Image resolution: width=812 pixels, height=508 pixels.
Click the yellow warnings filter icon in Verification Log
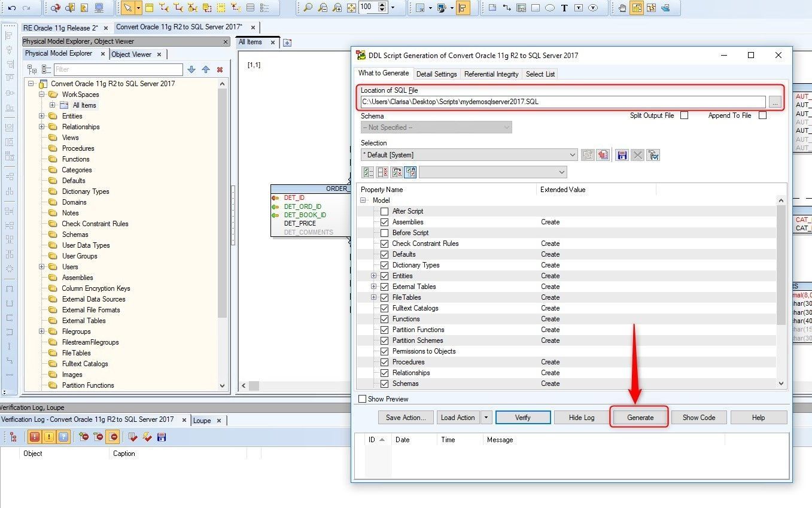pyautogui.click(x=49, y=437)
